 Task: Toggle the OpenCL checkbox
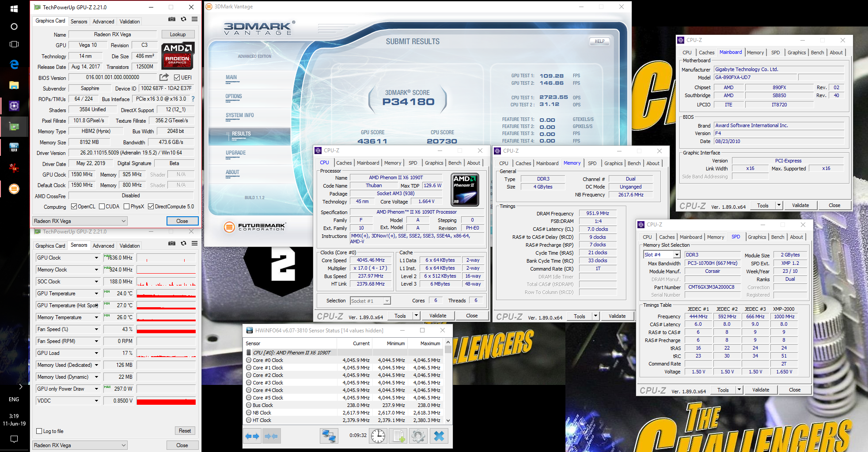coord(74,207)
